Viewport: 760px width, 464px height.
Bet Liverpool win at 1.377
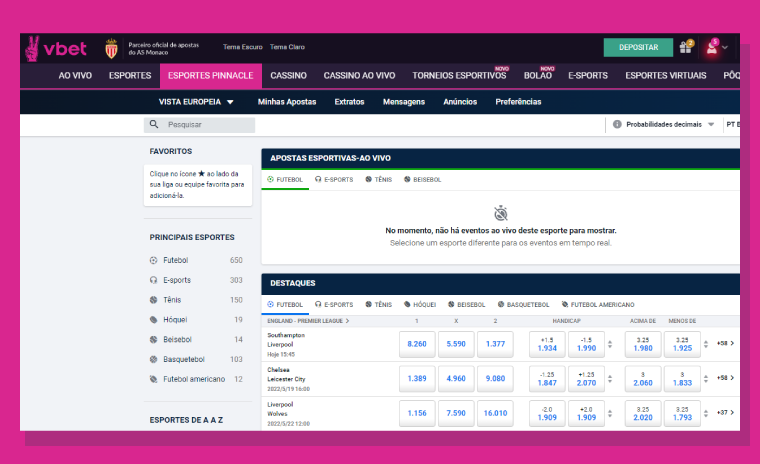click(495, 344)
